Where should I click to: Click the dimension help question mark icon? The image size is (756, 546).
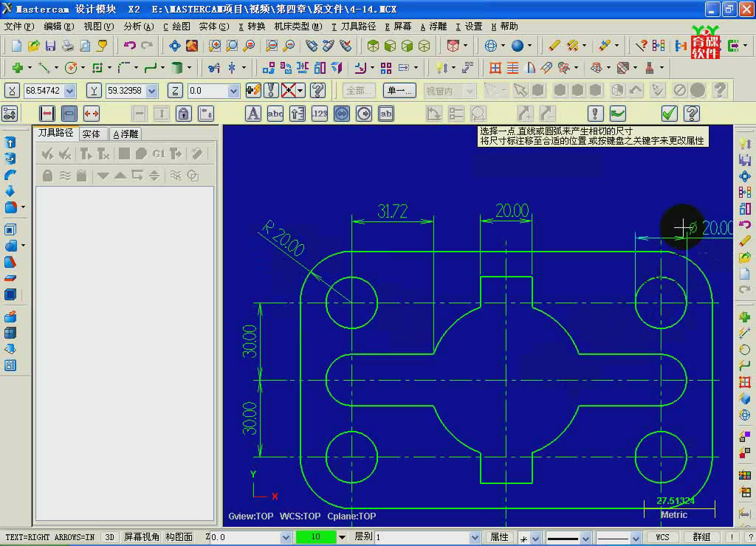(x=692, y=114)
